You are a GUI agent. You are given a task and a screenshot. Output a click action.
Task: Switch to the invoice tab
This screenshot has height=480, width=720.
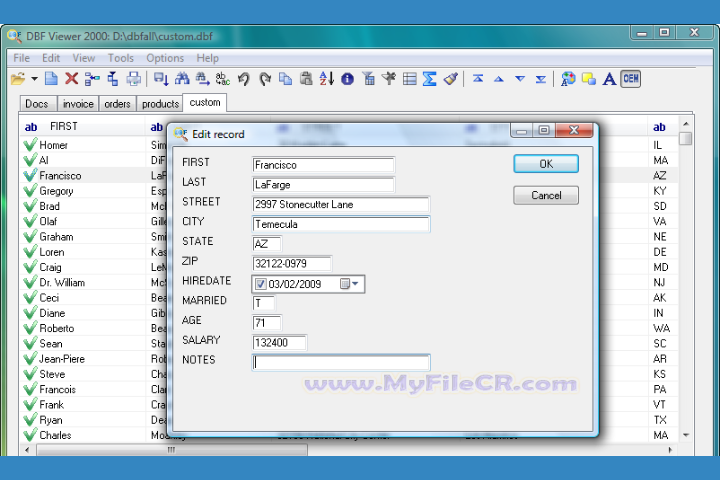click(x=78, y=104)
